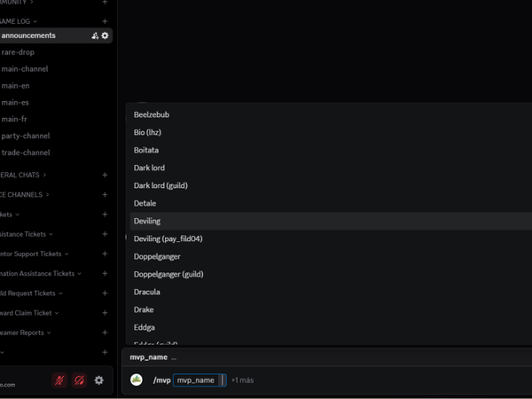Focus the mvp_name parameter field
This screenshot has height=399, width=532.
coord(199,380)
